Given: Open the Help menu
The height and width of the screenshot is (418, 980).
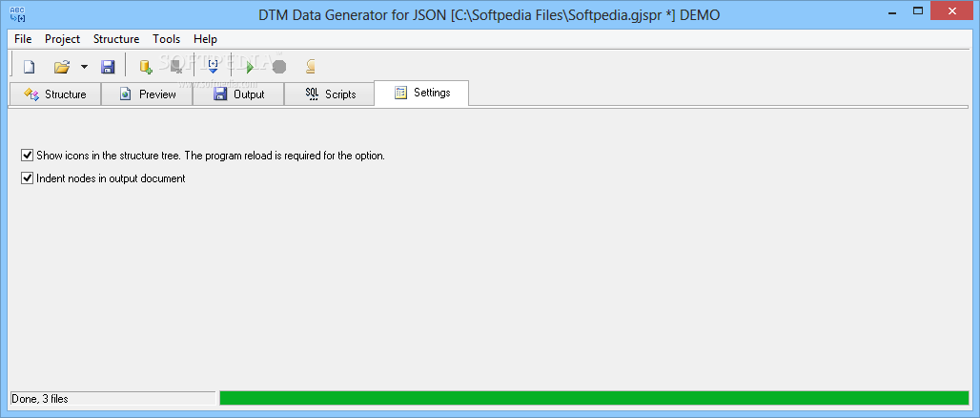Looking at the screenshot, I should (205, 39).
